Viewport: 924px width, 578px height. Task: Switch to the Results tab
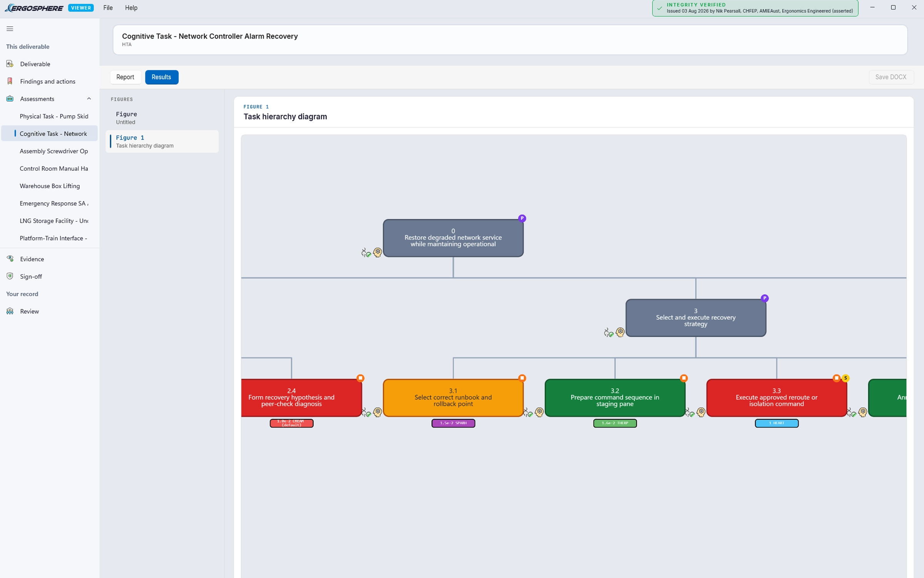[161, 77]
